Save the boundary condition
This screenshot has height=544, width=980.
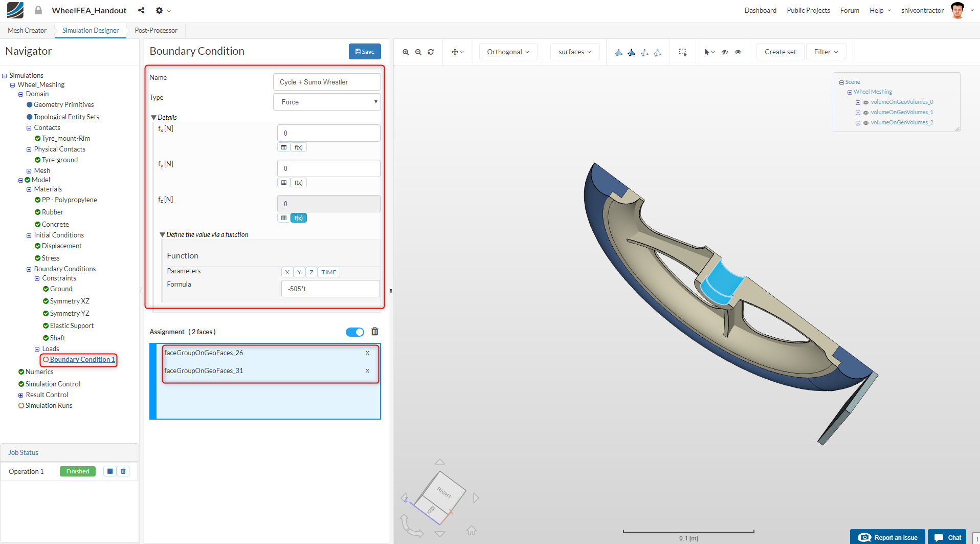[x=365, y=52]
